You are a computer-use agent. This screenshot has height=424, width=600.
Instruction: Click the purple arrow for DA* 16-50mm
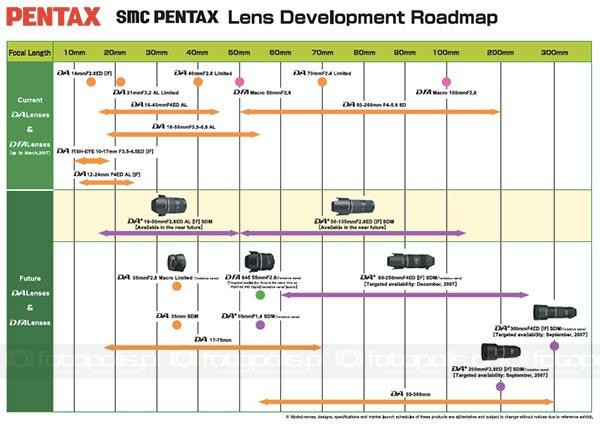coord(169,233)
